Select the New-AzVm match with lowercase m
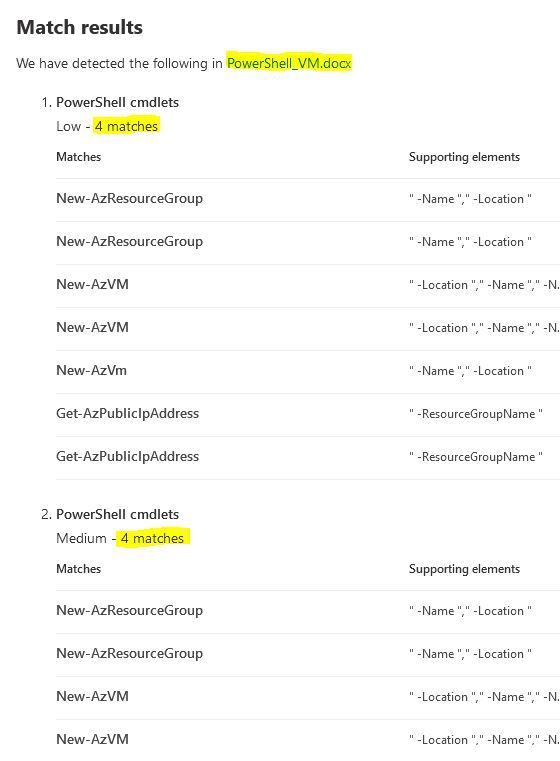The height and width of the screenshot is (761, 560). point(92,370)
